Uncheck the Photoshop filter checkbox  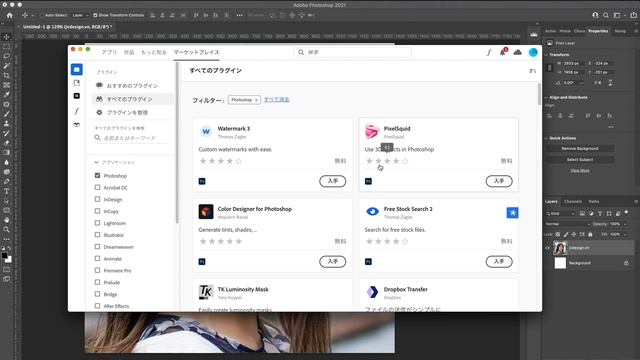point(97,176)
